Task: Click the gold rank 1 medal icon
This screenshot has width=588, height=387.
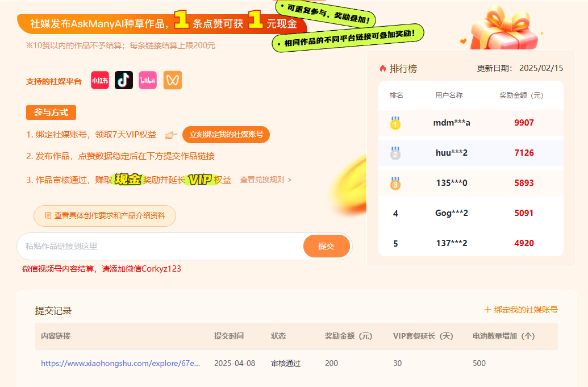Action: point(395,123)
